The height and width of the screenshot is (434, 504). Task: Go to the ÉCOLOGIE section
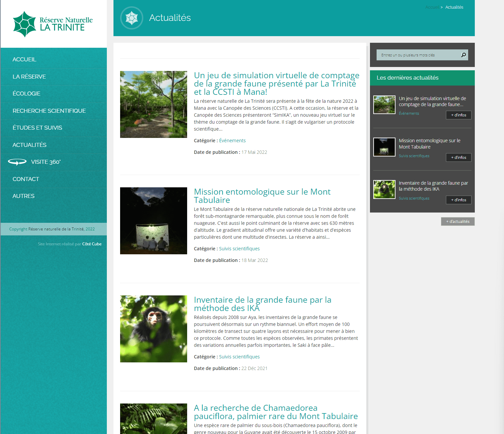[x=27, y=93]
